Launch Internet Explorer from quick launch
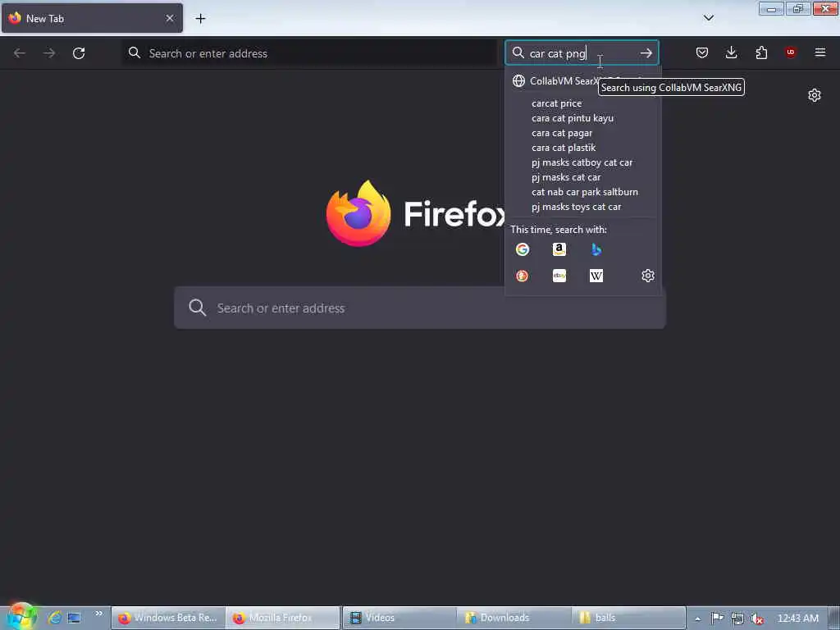This screenshot has height=630, width=840. tap(55, 618)
